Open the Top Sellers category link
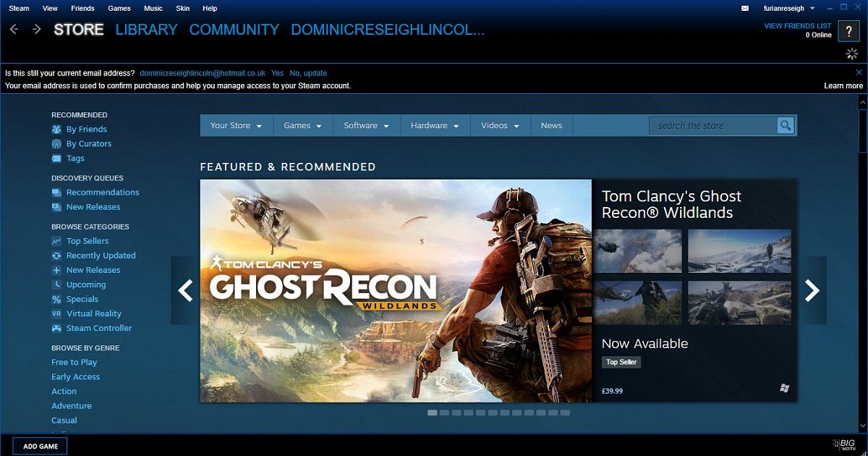868x456 pixels. [x=87, y=241]
